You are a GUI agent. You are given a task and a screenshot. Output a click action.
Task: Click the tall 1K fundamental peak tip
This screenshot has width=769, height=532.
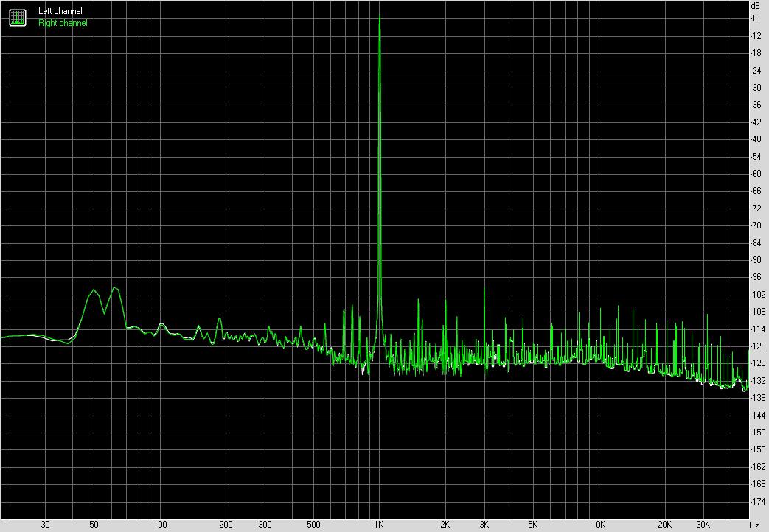379,16
